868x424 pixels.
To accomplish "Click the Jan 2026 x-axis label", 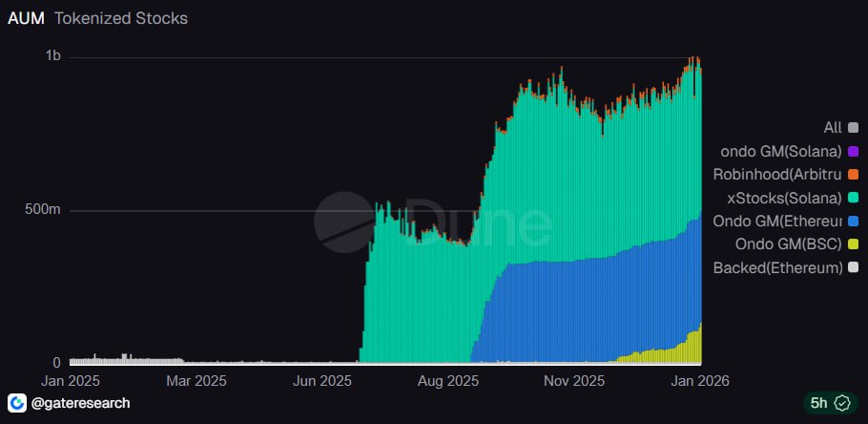I will coord(700,381).
